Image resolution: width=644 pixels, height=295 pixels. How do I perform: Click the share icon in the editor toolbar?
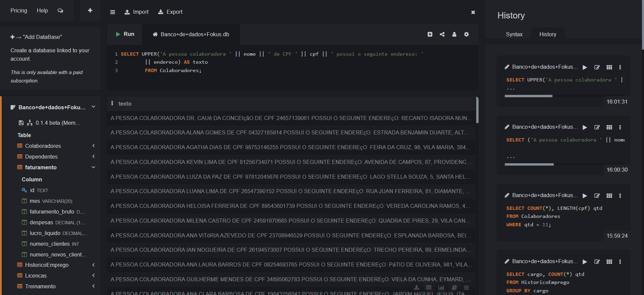click(x=442, y=34)
